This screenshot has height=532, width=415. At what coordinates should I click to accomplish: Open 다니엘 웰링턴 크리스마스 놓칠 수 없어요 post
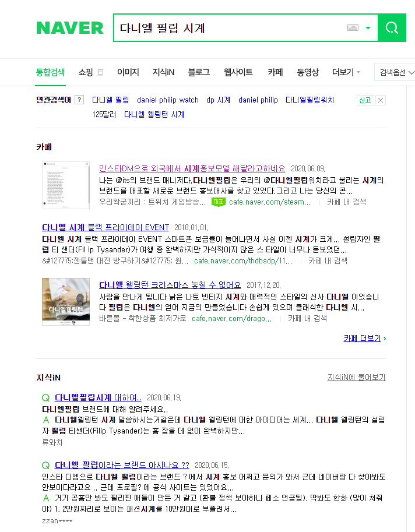click(x=170, y=285)
